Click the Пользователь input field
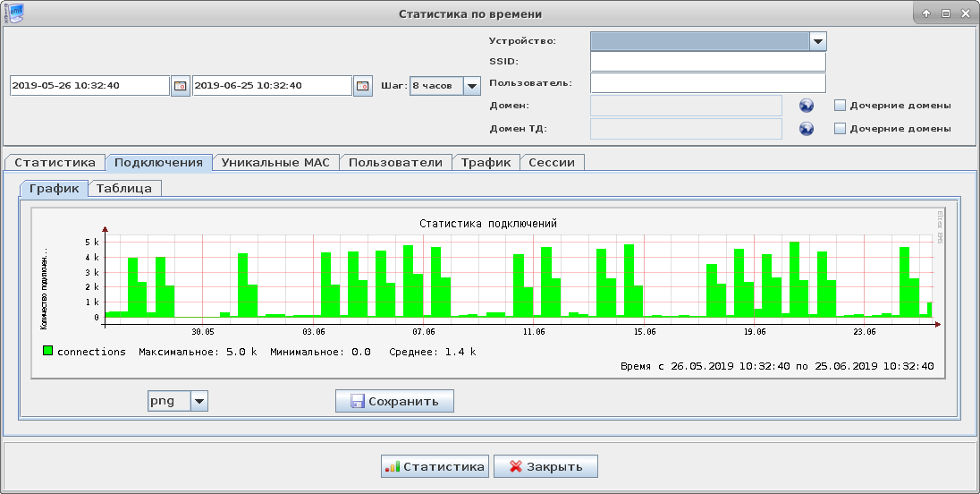 (707, 83)
